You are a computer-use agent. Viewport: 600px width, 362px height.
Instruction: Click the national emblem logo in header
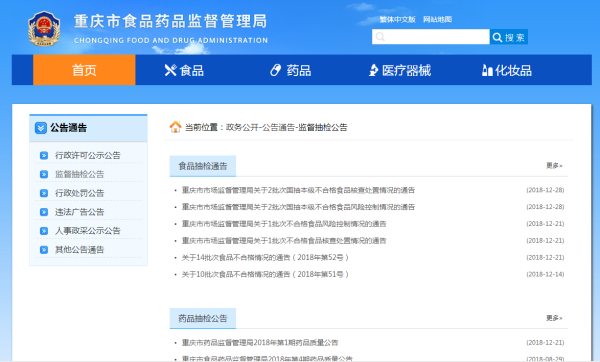44,29
